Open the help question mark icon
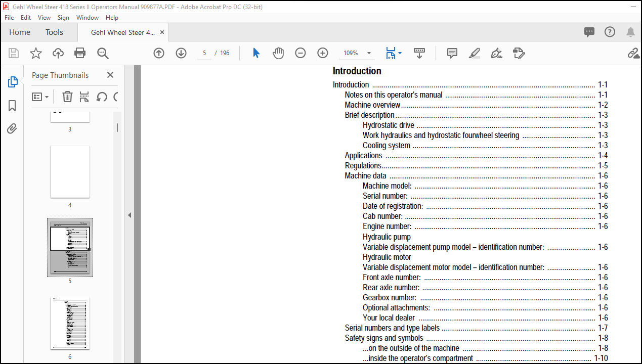 tap(610, 32)
